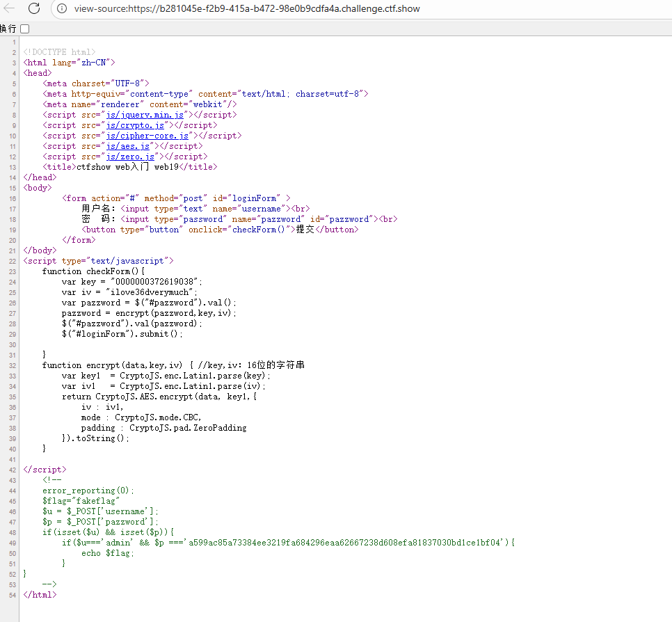Viewport: 672px width, 622px height.
Task: Click the closing </html> tag
Action: [x=40, y=595]
